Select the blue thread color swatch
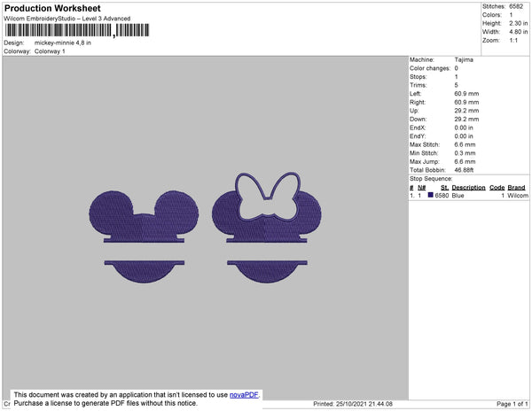Image resolution: width=532 pixels, height=411 pixels. (x=431, y=195)
